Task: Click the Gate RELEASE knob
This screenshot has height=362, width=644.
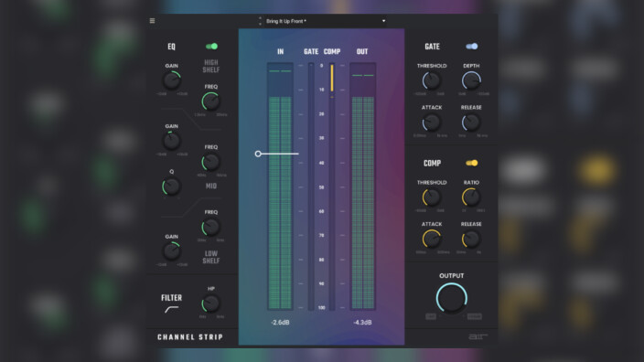Action: point(471,122)
